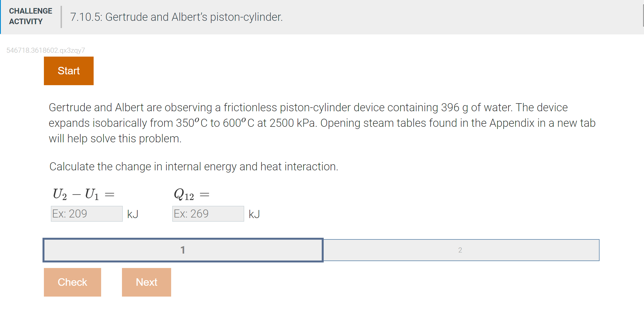Click the word "Appendix" in the problem text

tap(512, 123)
